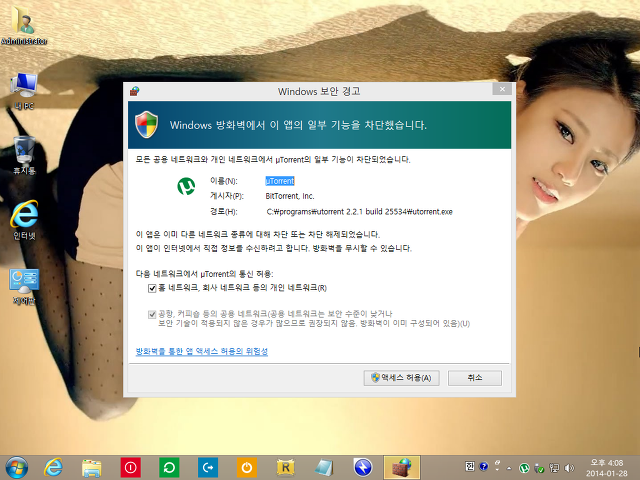The width and height of the screenshot is (640, 480).
Task: Open the firewall app access risks link
Action: click(x=202, y=351)
